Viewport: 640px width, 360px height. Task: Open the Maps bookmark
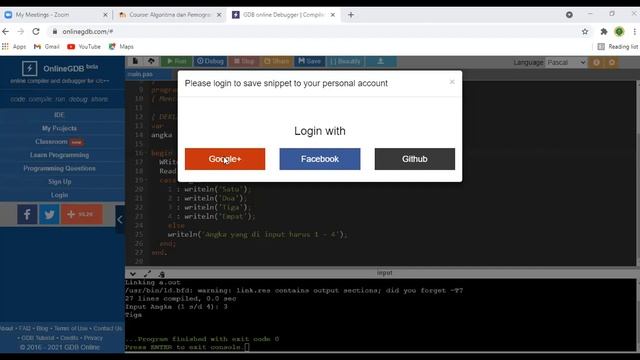[121, 47]
